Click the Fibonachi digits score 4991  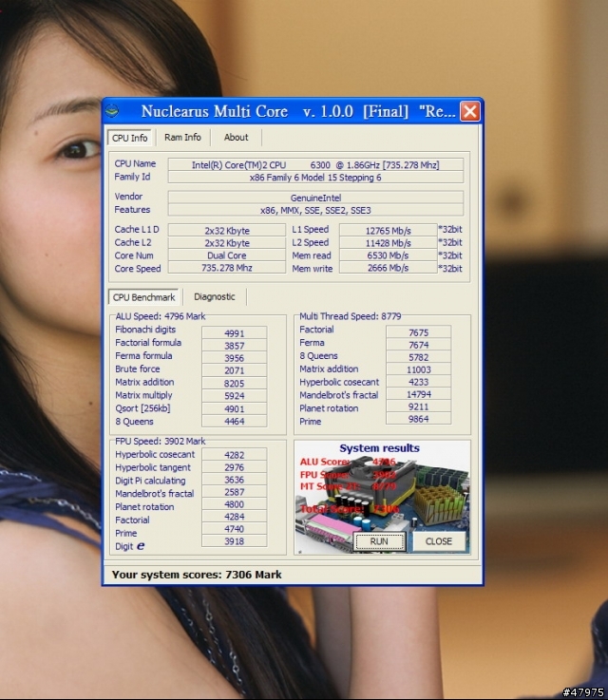(x=235, y=333)
